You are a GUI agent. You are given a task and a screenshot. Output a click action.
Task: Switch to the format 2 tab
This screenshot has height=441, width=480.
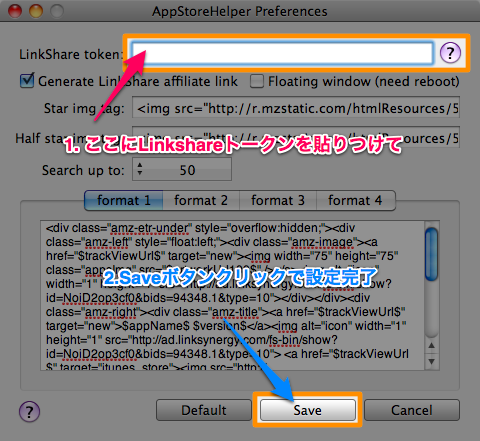[201, 201]
